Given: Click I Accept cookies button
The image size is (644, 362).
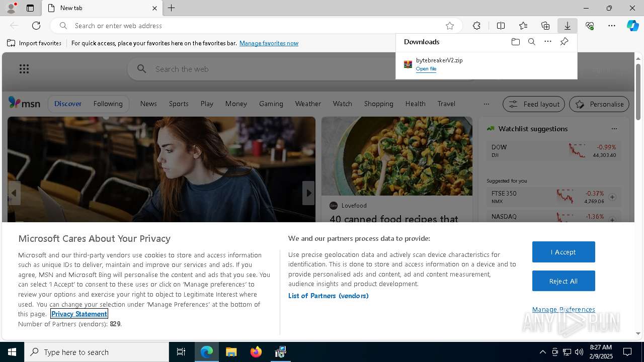Looking at the screenshot, I should (563, 252).
